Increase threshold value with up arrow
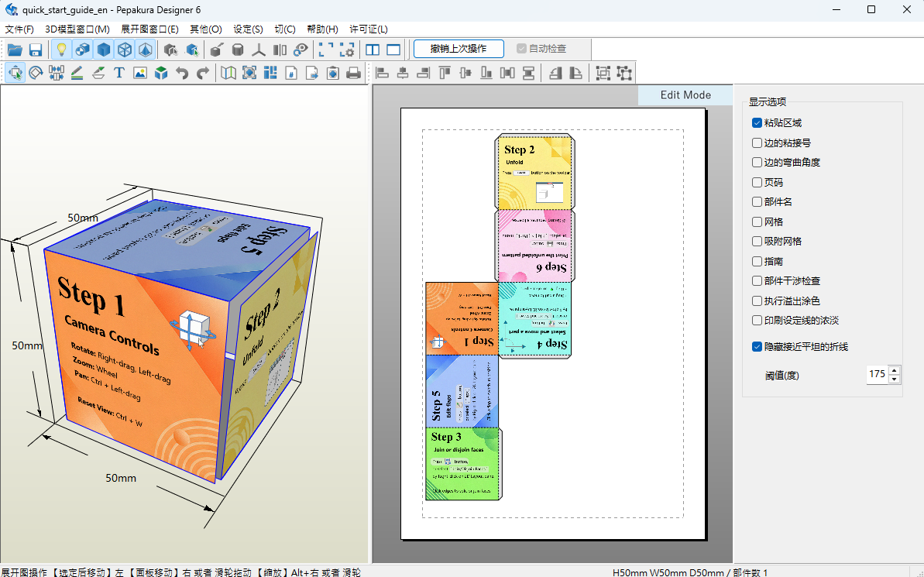Image resolution: width=924 pixels, height=577 pixels. (895, 370)
